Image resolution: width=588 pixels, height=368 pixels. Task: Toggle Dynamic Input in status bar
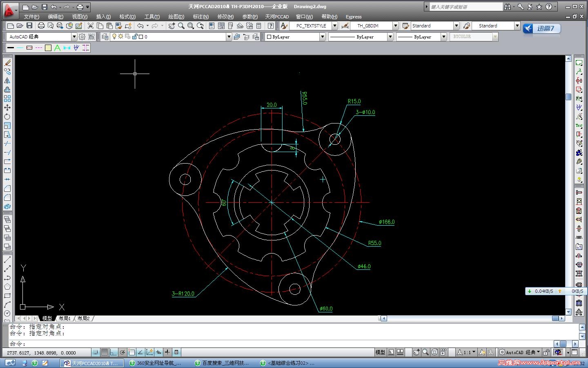(158, 352)
